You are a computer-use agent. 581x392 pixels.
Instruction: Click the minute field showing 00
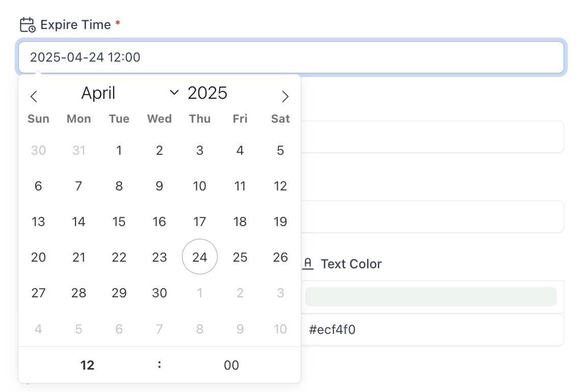point(231,365)
